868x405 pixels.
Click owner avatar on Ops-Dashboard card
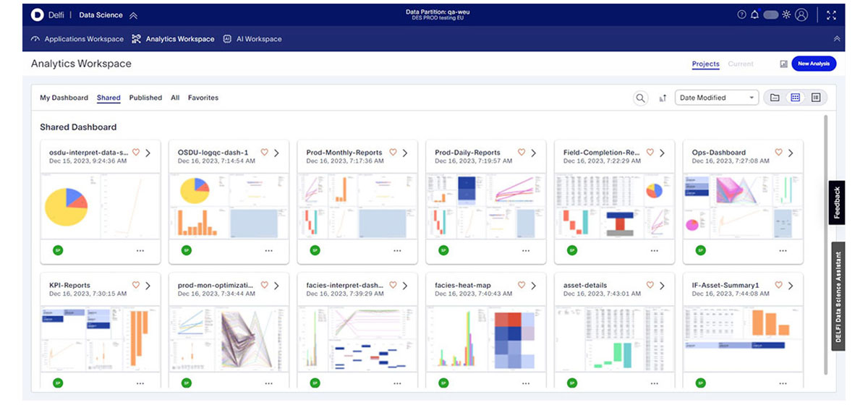click(x=701, y=250)
